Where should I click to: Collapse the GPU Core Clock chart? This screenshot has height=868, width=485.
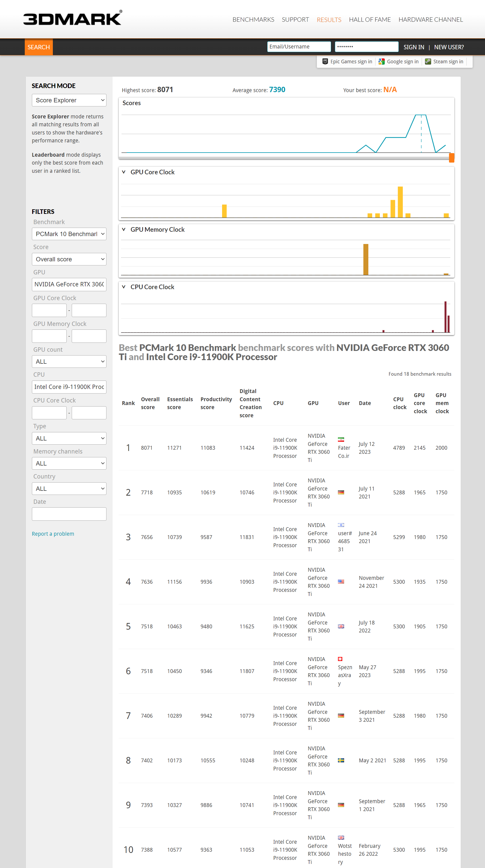124,172
